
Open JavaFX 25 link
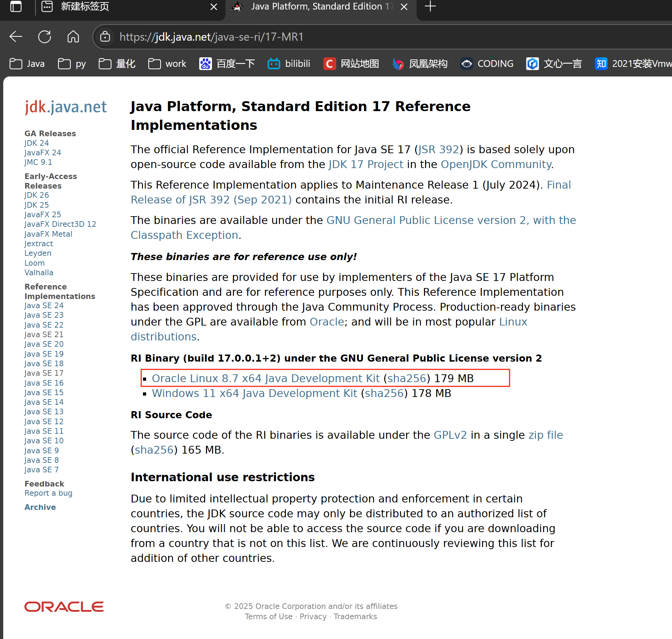click(x=42, y=214)
